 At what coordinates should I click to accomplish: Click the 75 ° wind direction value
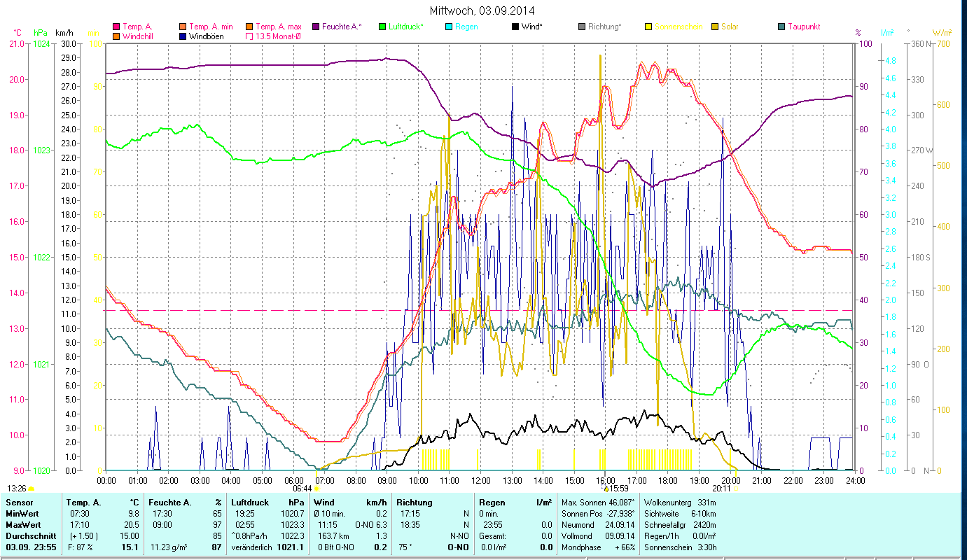tap(404, 547)
